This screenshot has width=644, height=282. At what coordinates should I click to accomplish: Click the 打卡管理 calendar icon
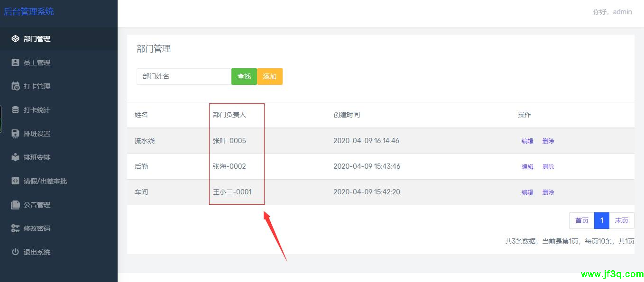(15, 86)
